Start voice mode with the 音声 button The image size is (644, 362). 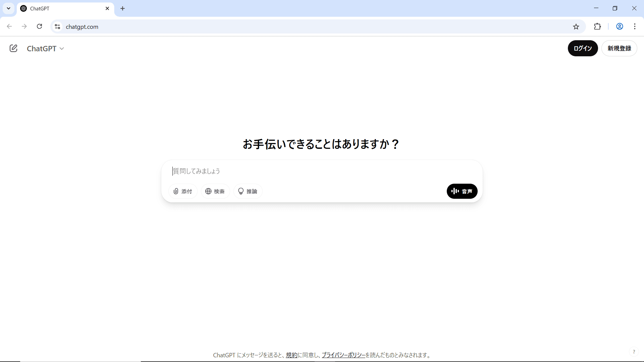click(462, 191)
